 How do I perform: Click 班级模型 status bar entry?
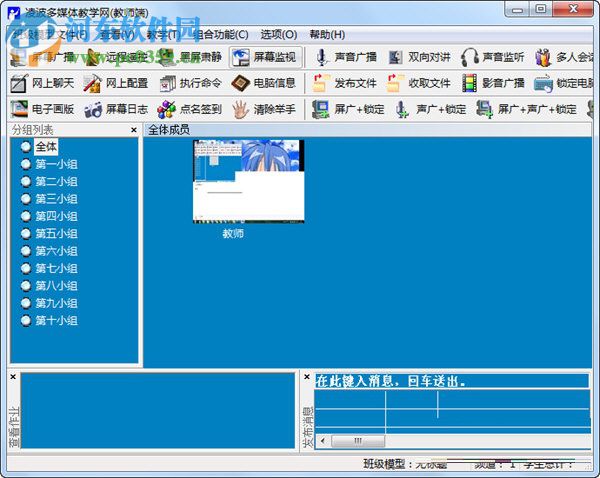[x=405, y=465]
